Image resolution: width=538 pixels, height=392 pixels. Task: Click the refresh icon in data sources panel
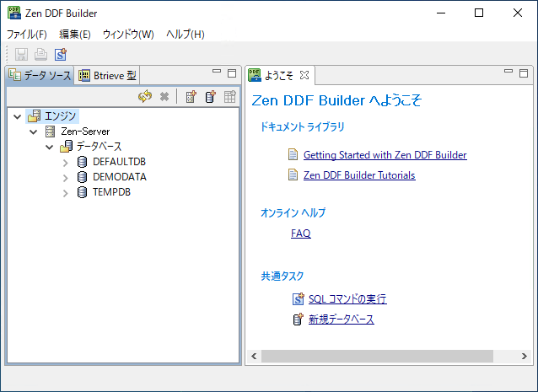(x=145, y=97)
